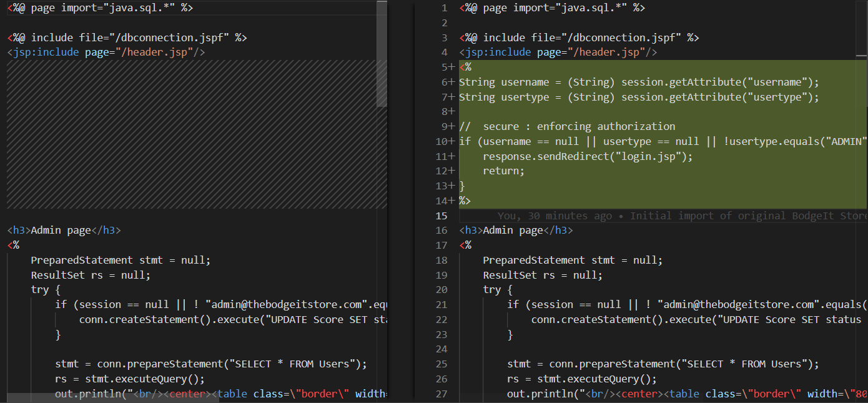Click the 'SELECT * FROM Users' line in left pane
868x403 pixels.
(x=210, y=364)
